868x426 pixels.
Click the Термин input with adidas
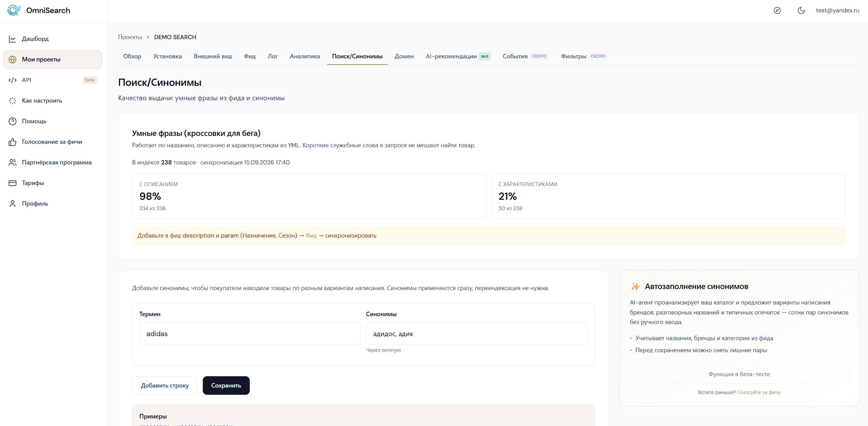tap(250, 334)
